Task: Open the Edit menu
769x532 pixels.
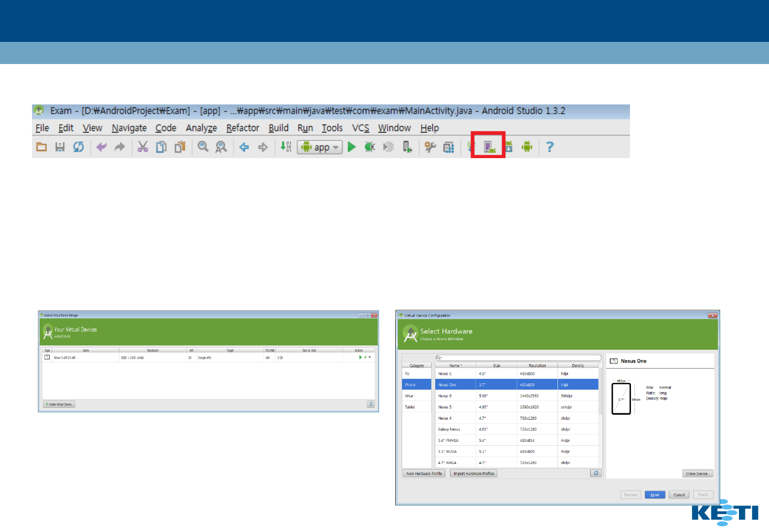Action: (66, 128)
